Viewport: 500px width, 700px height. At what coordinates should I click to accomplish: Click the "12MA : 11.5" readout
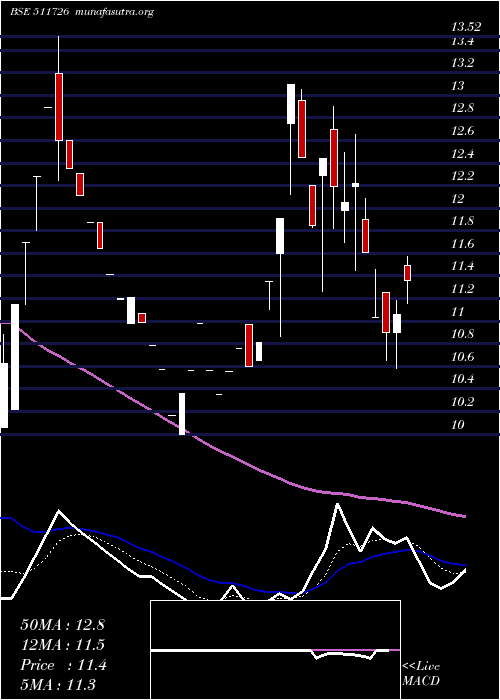coord(62,645)
